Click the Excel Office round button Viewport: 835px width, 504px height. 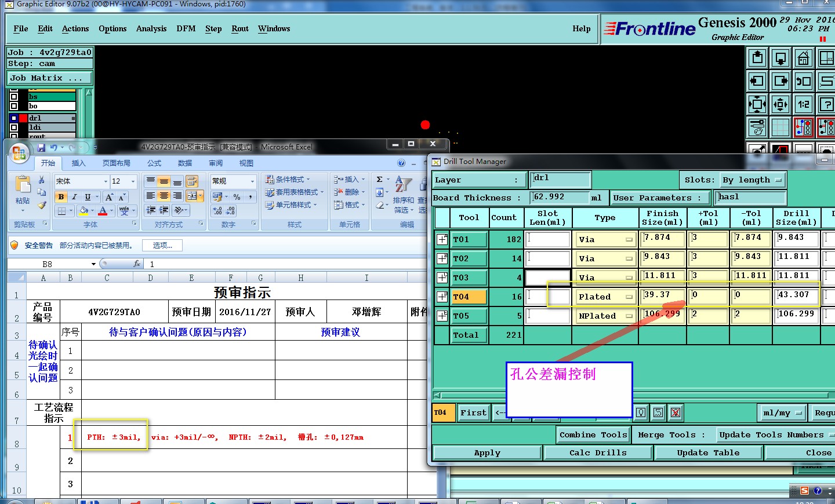tap(19, 153)
